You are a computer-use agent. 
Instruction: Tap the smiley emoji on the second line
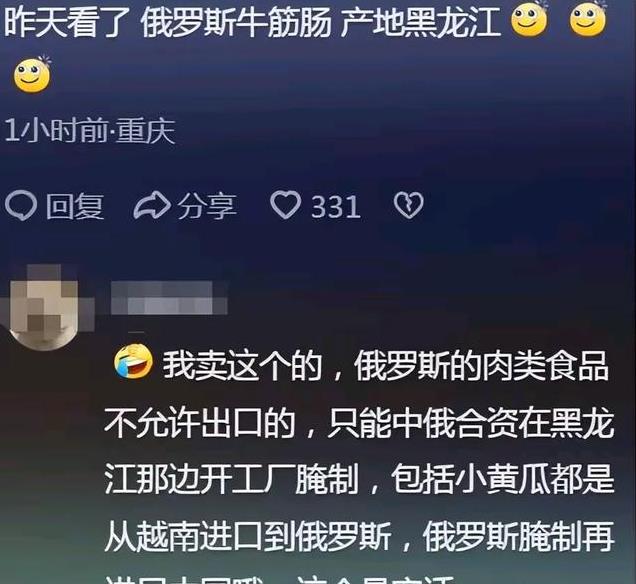(x=32, y=75)
